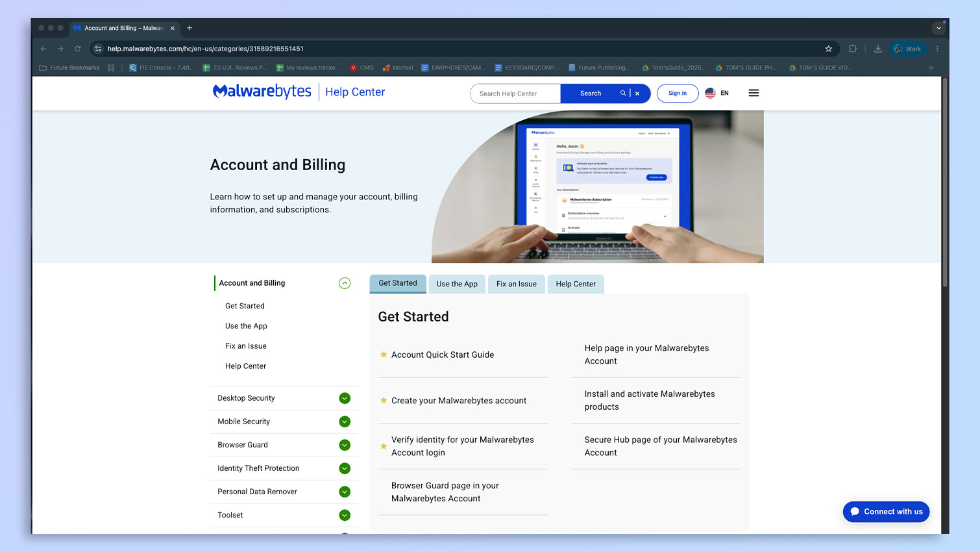
Task: Open the CMS bookmark
Action: click(x=362, y=68)
